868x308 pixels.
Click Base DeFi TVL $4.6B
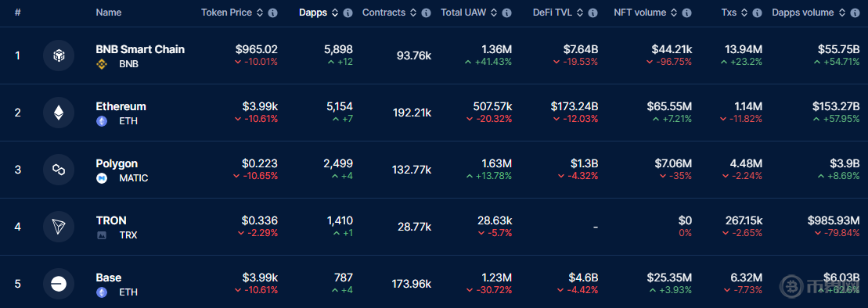pyautogui.click(x=584, y=278)
